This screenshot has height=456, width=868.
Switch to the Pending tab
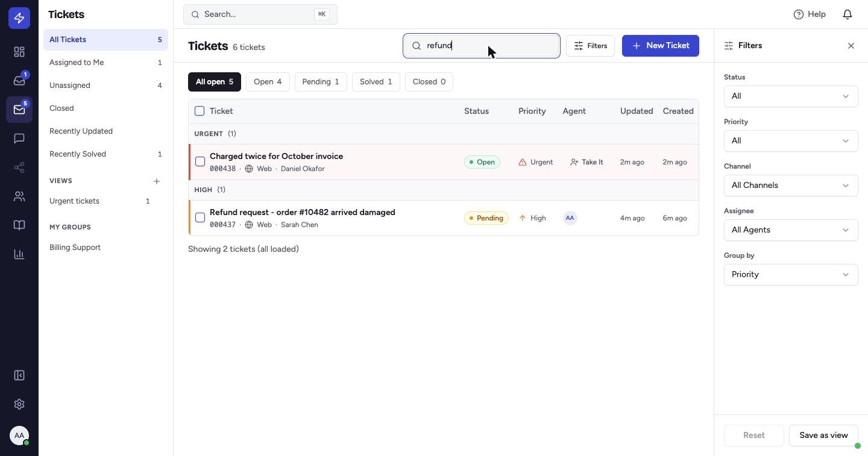coord(321,82)
